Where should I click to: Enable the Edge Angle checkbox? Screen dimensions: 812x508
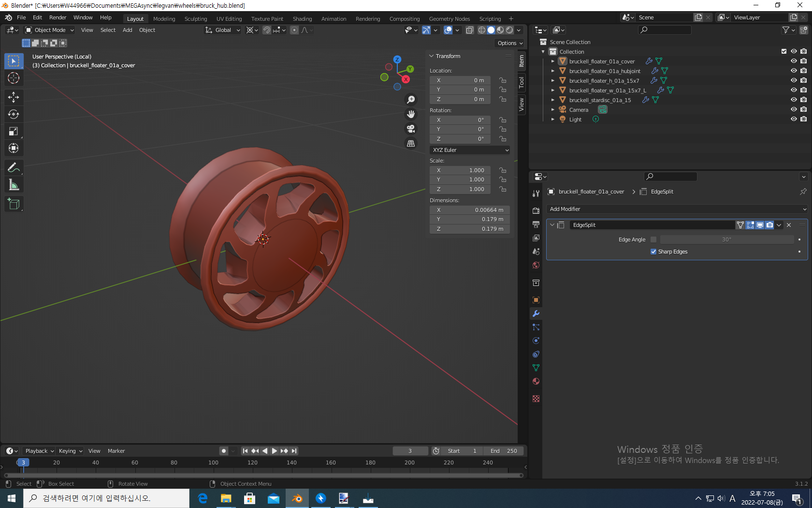click(x=653, y=239)
